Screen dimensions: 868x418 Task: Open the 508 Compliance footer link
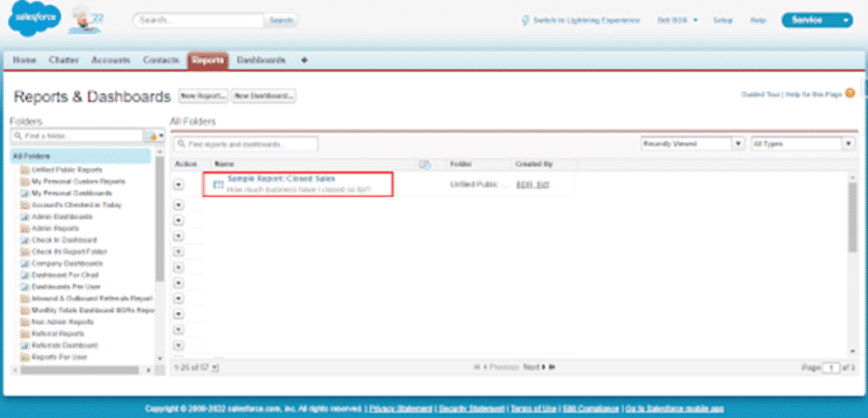[590, 408]
